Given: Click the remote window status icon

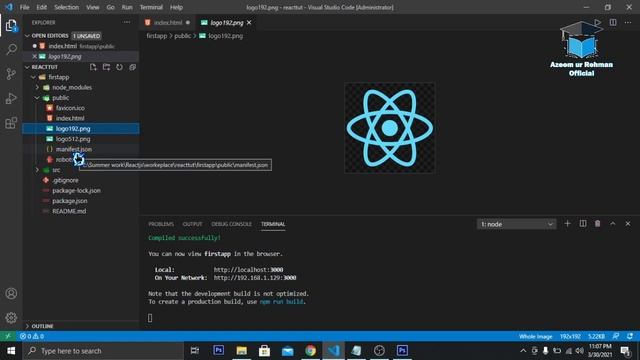Looking at the screenshot, I should [x=8, y=336].
